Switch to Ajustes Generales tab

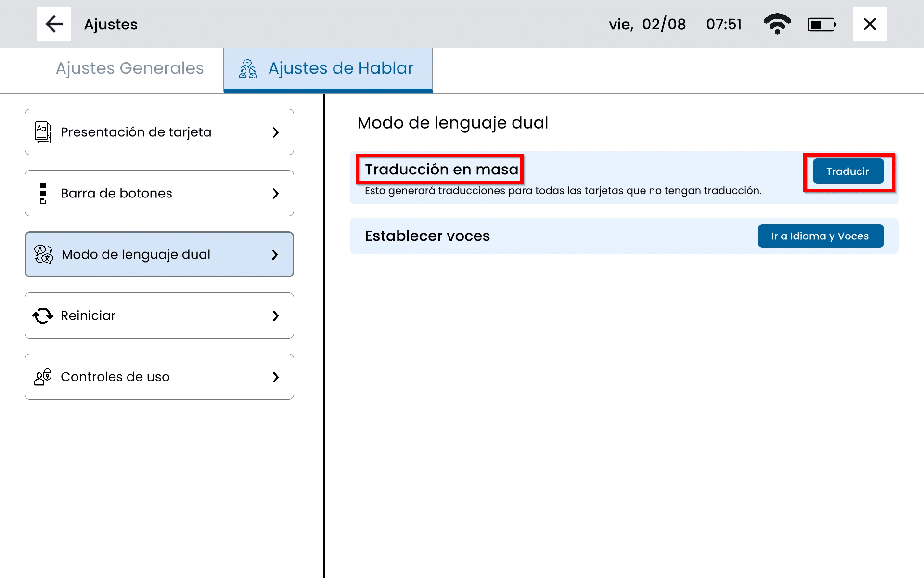click(x=129, y=68)
